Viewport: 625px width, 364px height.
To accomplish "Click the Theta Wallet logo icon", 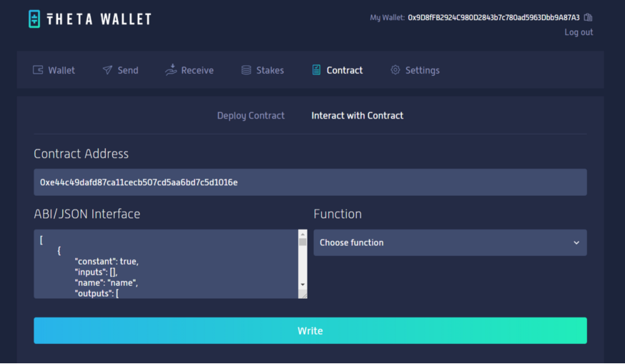I will pyautogui.click(x=34, y=19).
